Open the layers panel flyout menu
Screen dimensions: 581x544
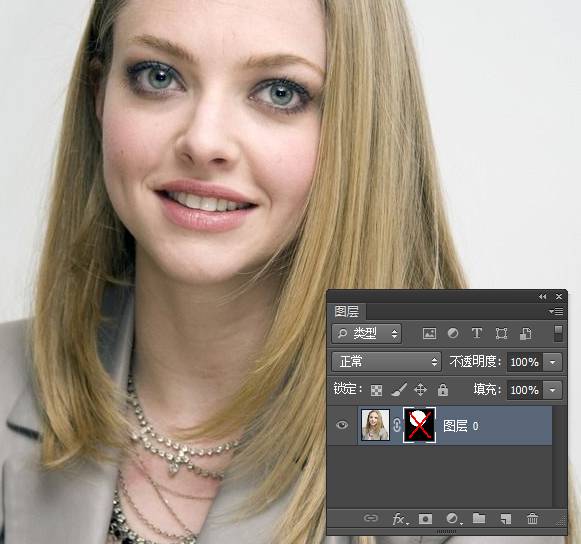coord(555,312)
